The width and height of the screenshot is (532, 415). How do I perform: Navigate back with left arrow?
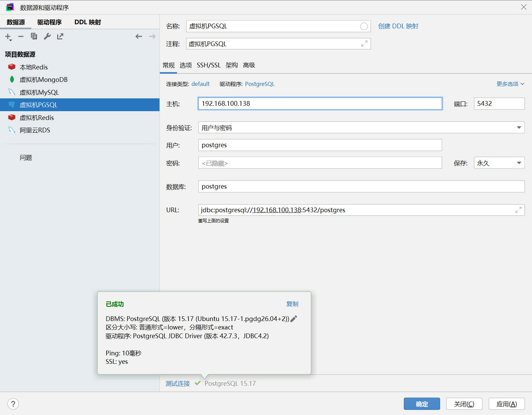[x=139, y=36]
